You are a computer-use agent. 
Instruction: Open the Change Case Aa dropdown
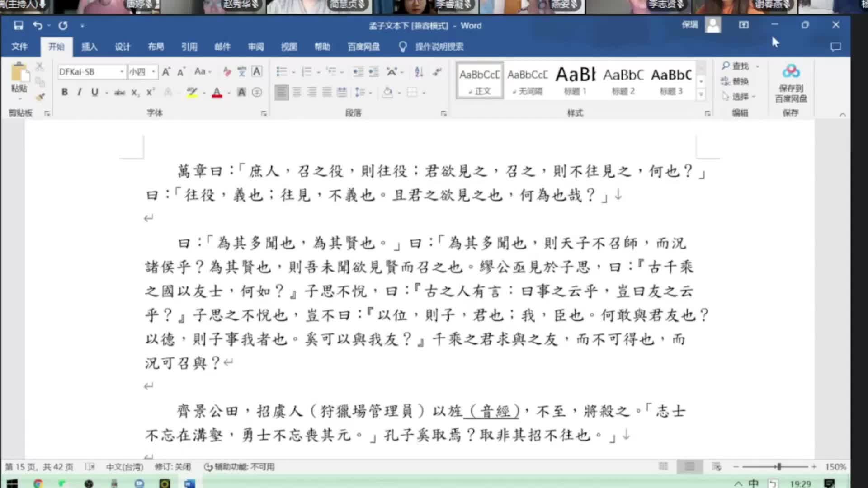point(203,71)
